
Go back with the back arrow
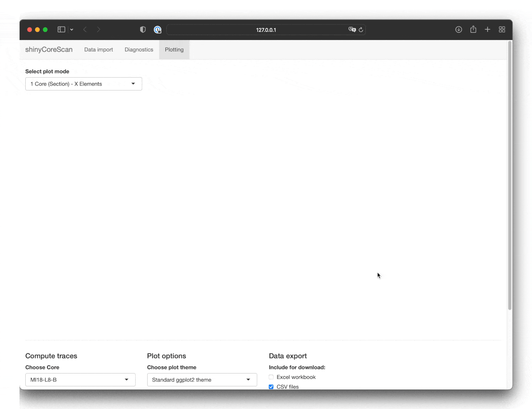(x=85, y=30)
